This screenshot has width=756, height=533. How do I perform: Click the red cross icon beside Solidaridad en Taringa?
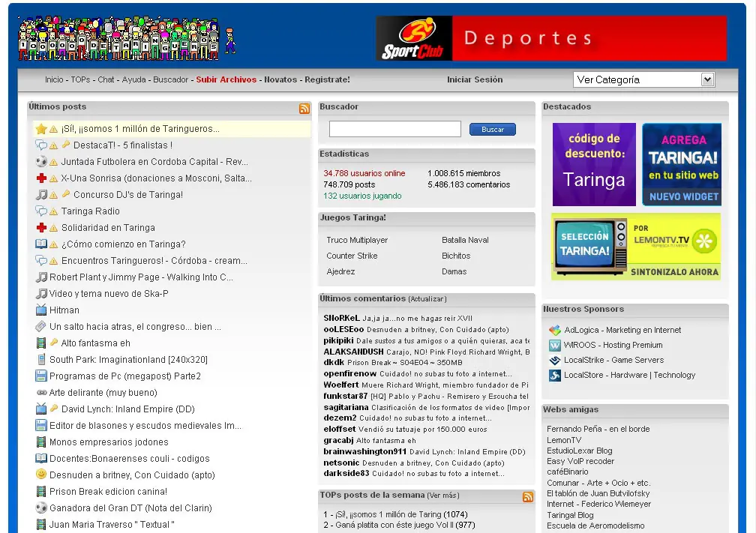41,227
